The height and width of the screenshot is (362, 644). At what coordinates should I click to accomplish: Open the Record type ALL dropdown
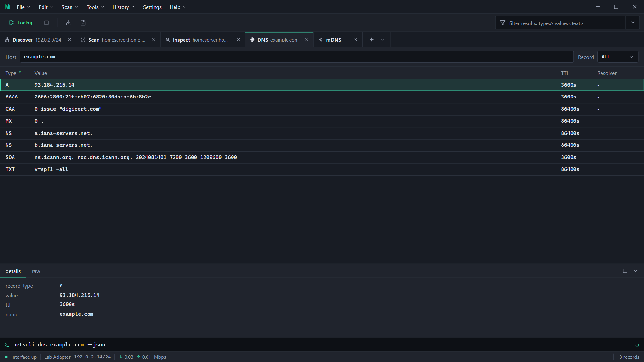(x=617, y=57)
